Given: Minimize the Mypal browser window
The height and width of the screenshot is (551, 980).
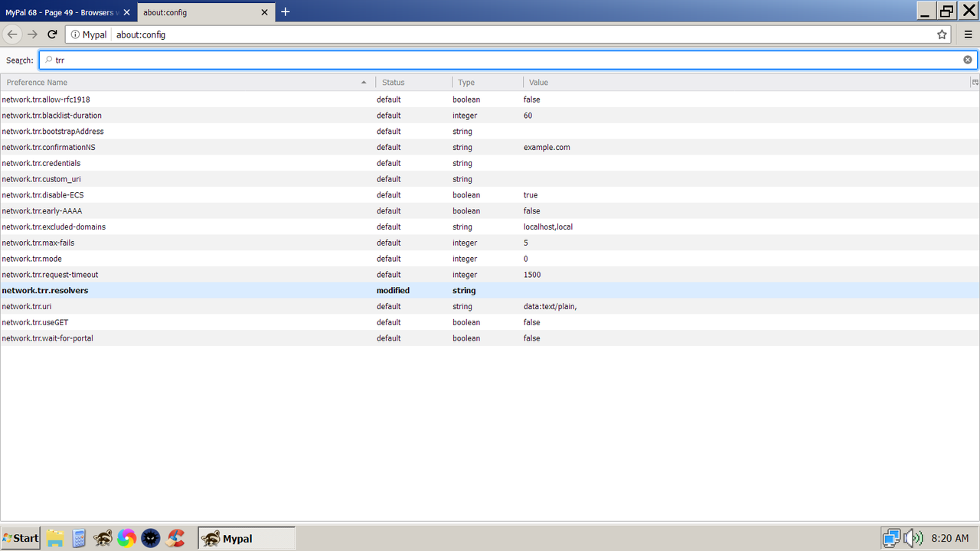Looking at the screenshot, I should pyautogui.click(x=926, y=11).
